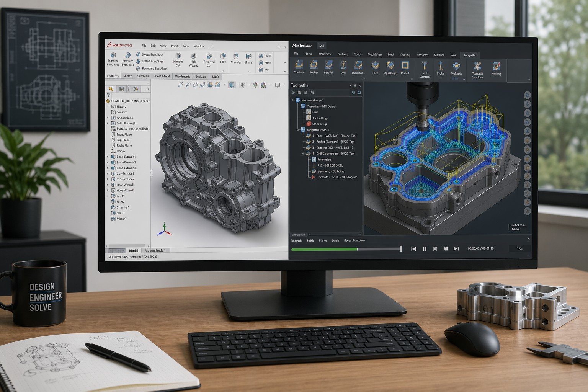
Task: Open the Wireframe tab in Mastercam
Action: pos(325,54)
